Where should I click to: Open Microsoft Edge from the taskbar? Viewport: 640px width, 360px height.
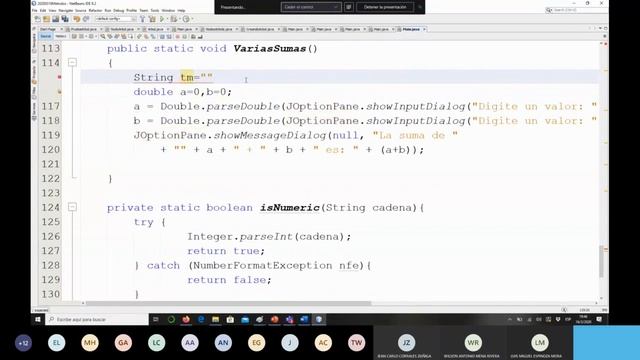(x=201, y=320)
